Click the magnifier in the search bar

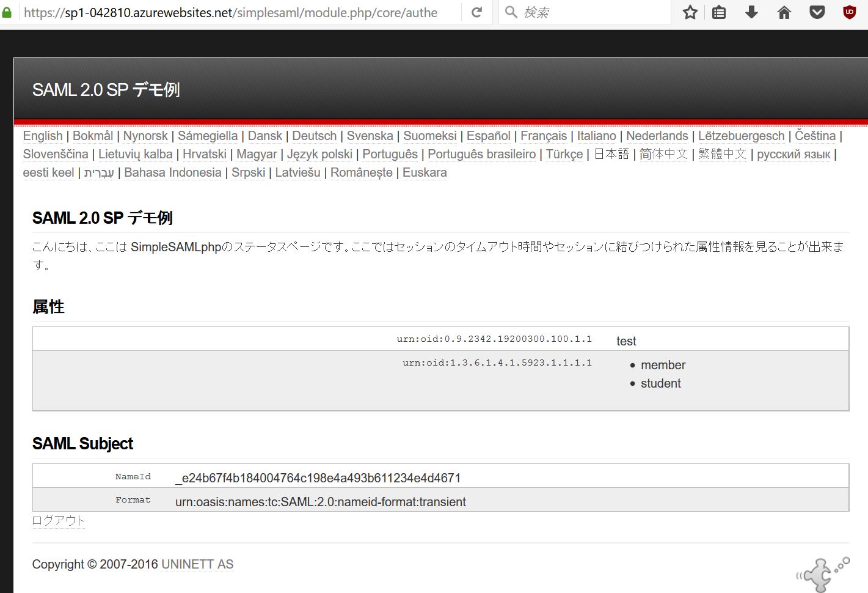click(510, 12)
